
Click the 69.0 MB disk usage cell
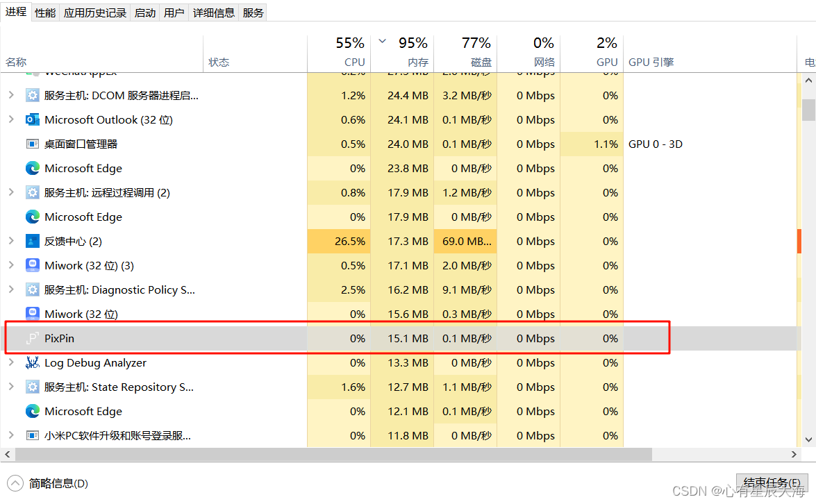click(x=465, y=242)
